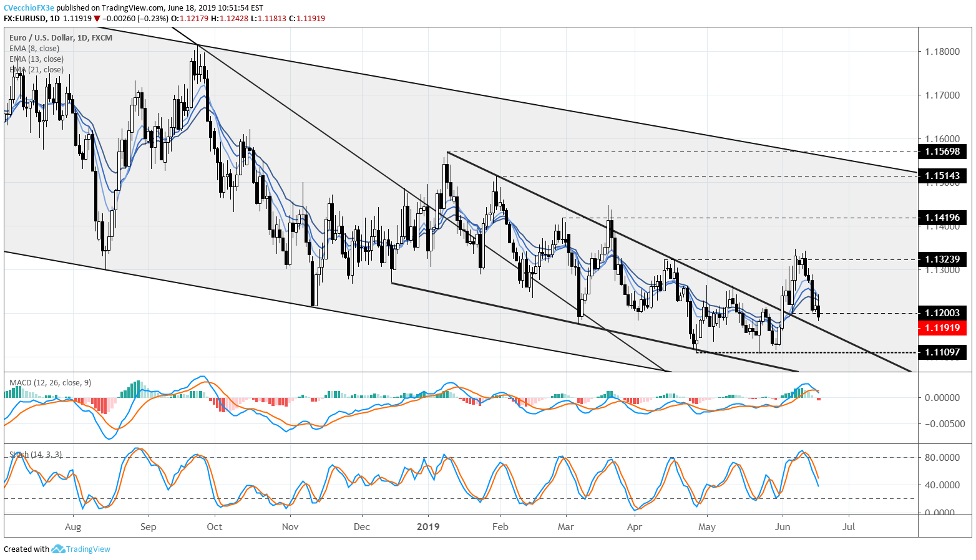This screenshot has width=976, height=560.
Task: Click the MACD (12, 26, close, 9) legend
Action: coord(50,383)
